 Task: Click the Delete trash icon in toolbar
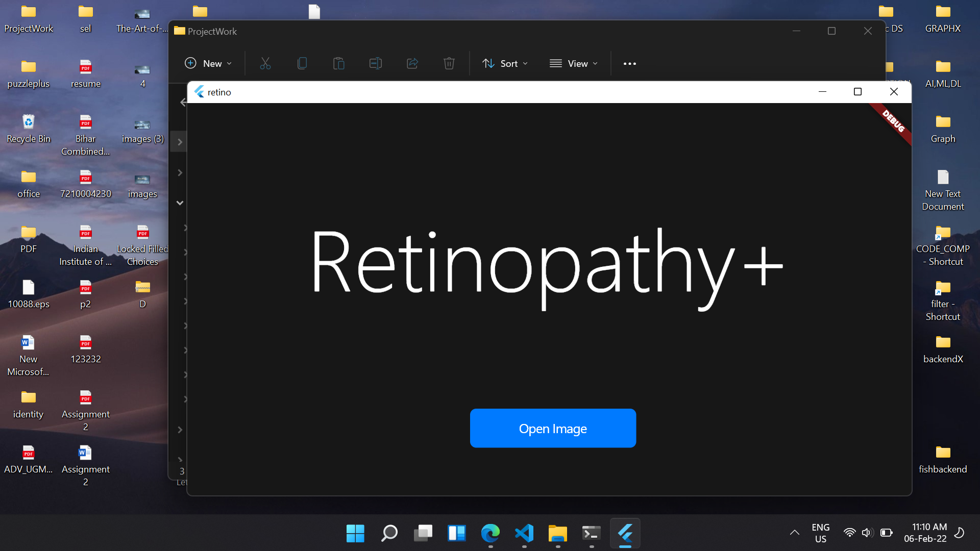click(x=449, y=63)
